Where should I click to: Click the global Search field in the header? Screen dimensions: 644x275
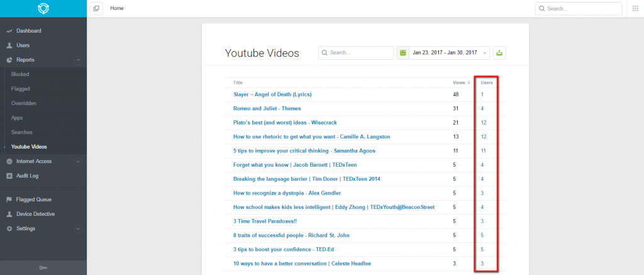(579, 8)
